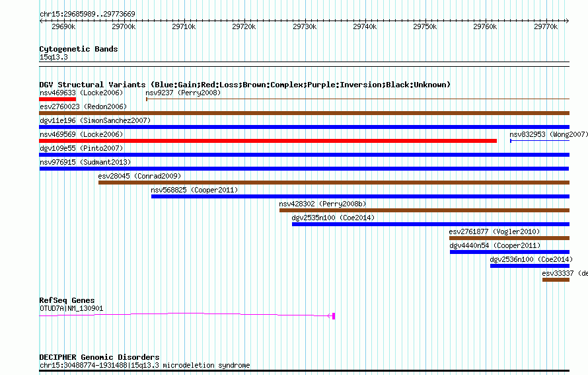The height and width of the screenshot is (375, 588).
Task: Click the ruler at 29690k
Action: [x=63, y=26]
